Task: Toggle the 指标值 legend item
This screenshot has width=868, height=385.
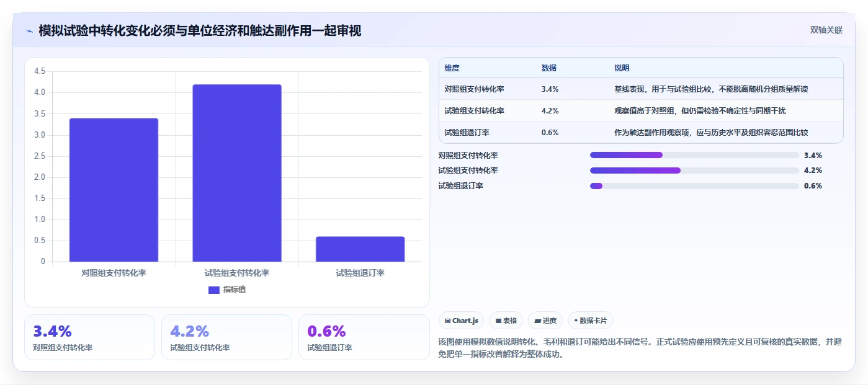Action: 227,290
